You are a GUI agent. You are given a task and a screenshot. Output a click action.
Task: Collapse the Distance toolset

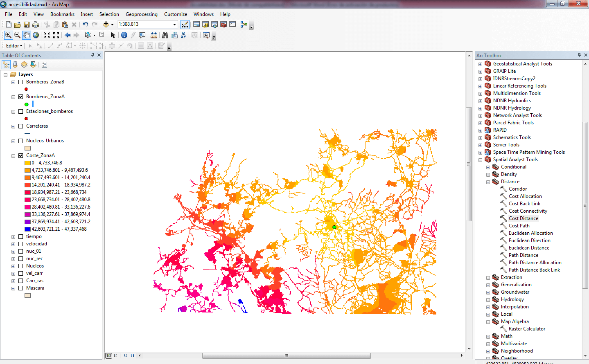click(488, 182)
